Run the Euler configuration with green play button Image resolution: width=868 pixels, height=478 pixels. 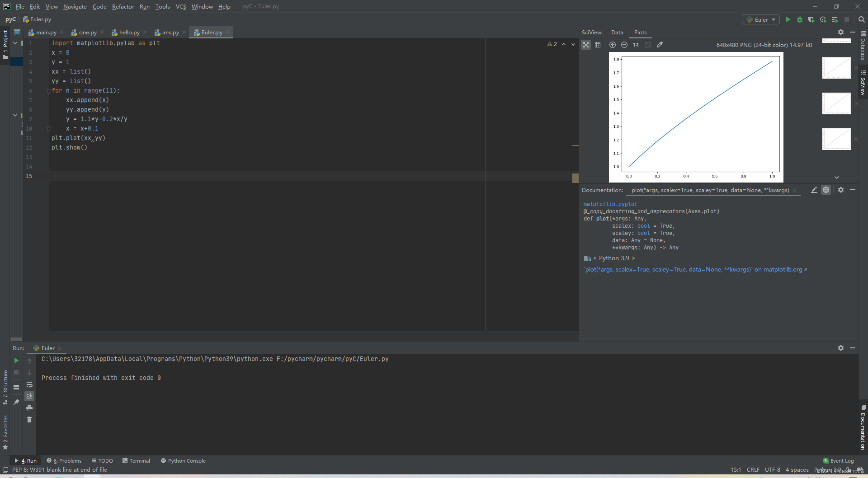pyautogui.click(x=788, y=19)
